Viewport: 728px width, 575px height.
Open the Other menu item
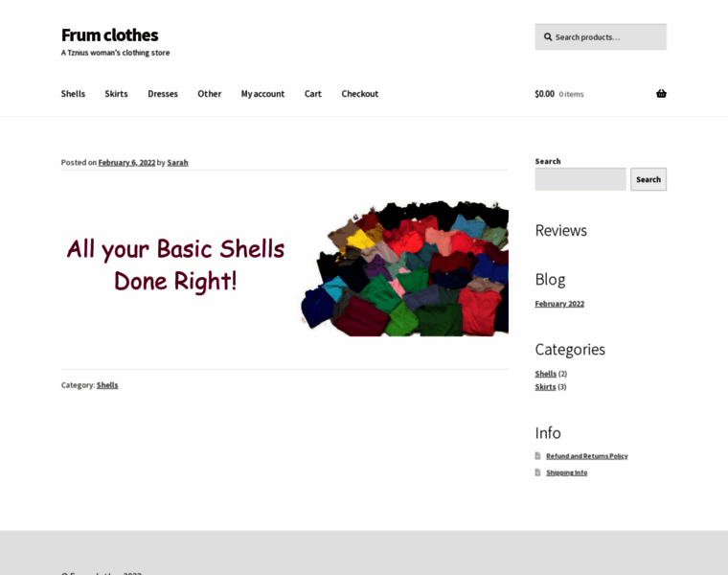(210, 94)
